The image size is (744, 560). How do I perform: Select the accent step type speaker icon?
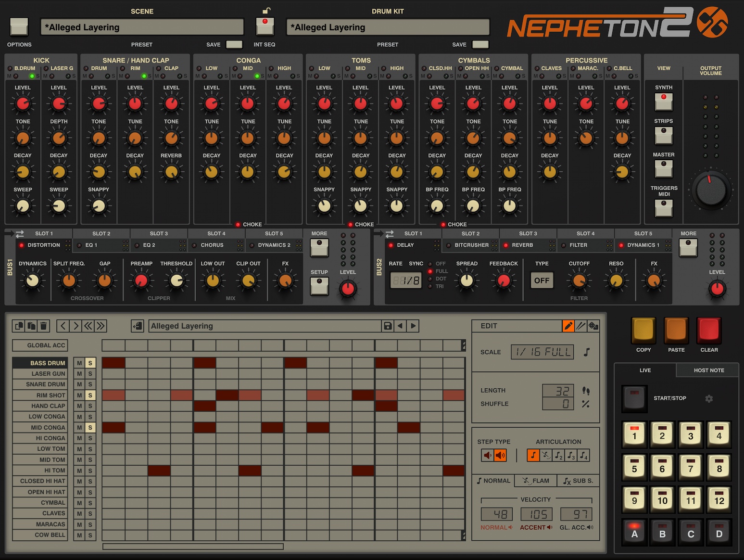pos(500,455)
